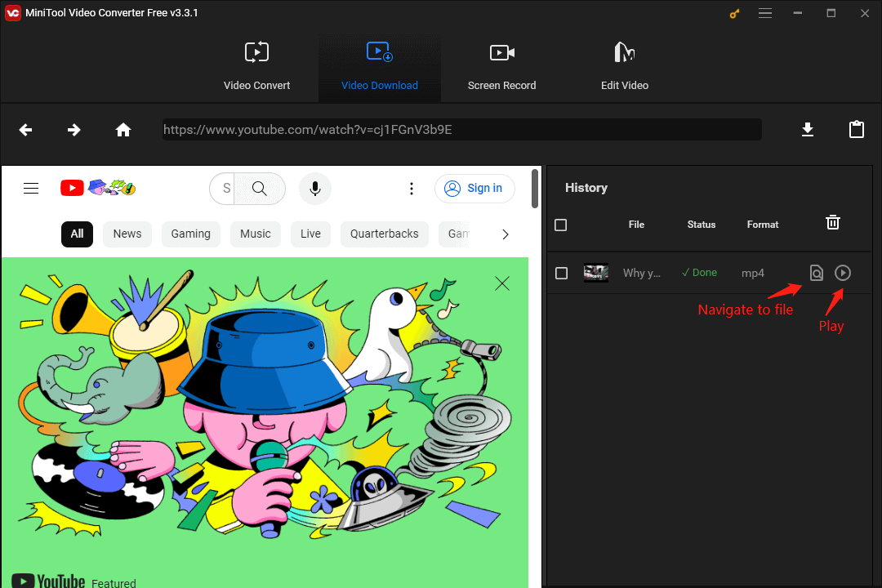The image size is (882, 588).
Task: Check the box for the Why y... file
Action: [561, 273]
